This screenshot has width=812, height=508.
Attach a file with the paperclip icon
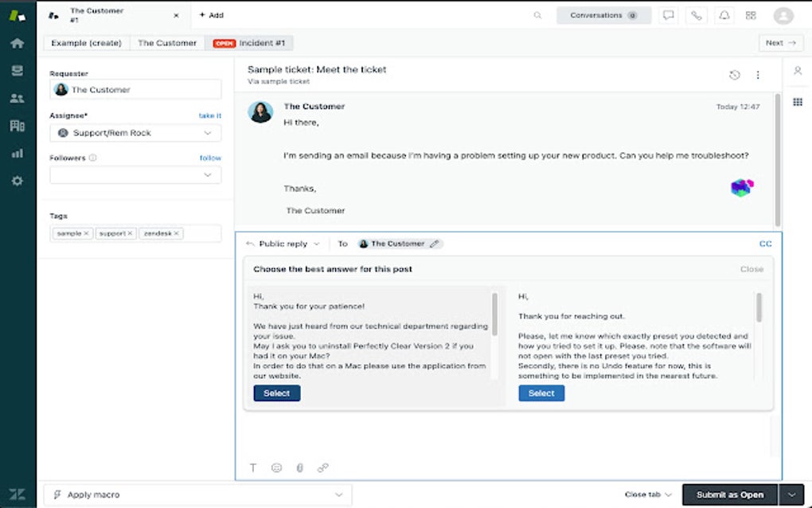click(x=300, y=467)
